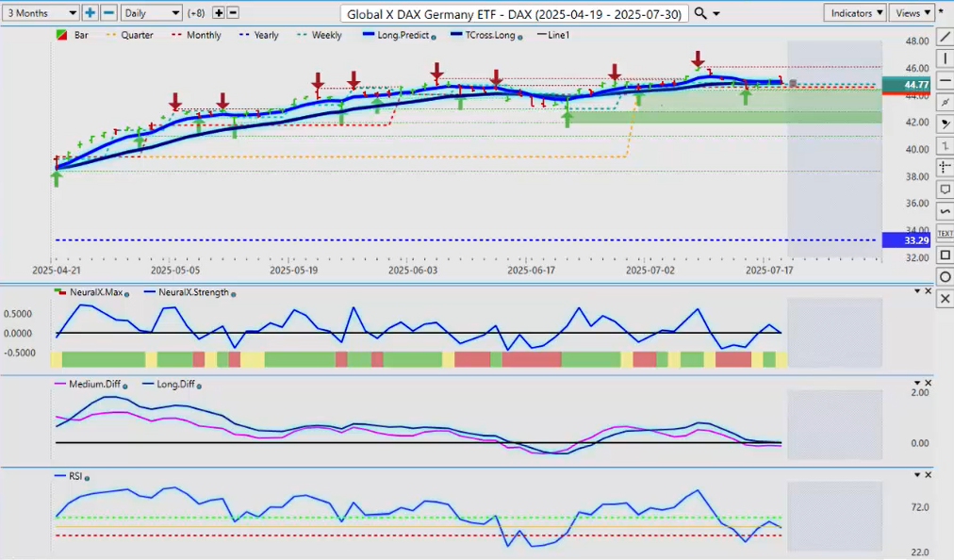Open the Views menu
Image resolution: width=954 pixels, height=560 pixels.
910,13
